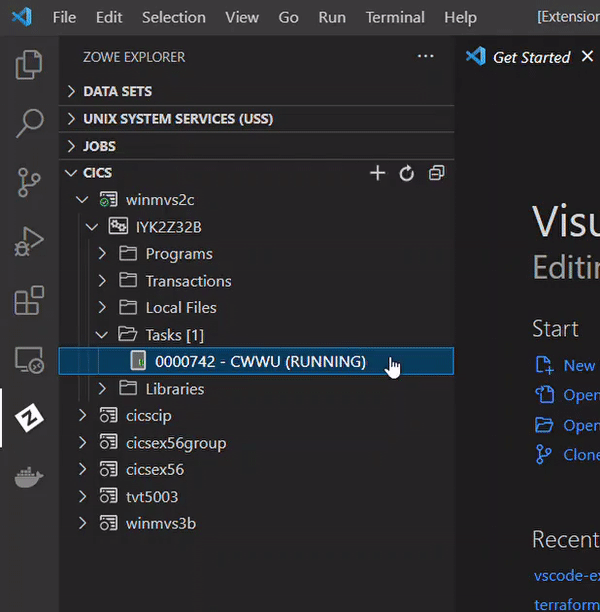Click the cicsex56group profile icon
This screenshot has width=600, height=612.
pyautogui.click(x=109, y=443)
